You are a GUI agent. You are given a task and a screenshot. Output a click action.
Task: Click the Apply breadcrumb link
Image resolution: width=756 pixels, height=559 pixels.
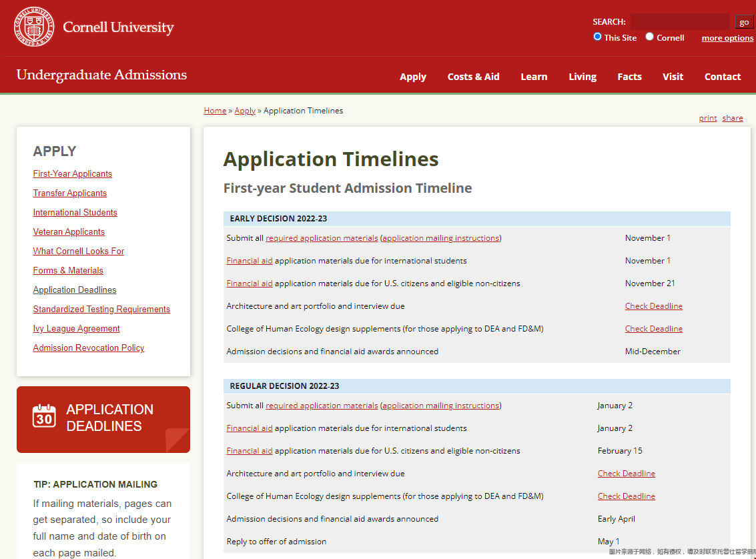coord(245,111)
